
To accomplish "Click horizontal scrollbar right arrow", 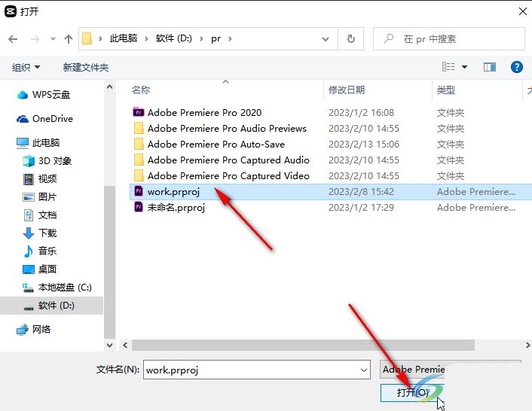I will click(527, 346).
